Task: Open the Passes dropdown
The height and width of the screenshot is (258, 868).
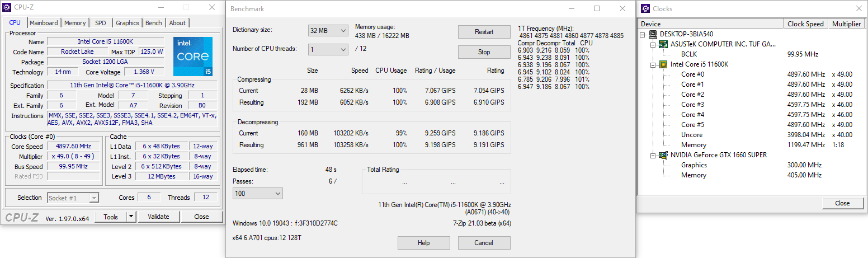Action: pyautogui.click(x=258, y=193)
